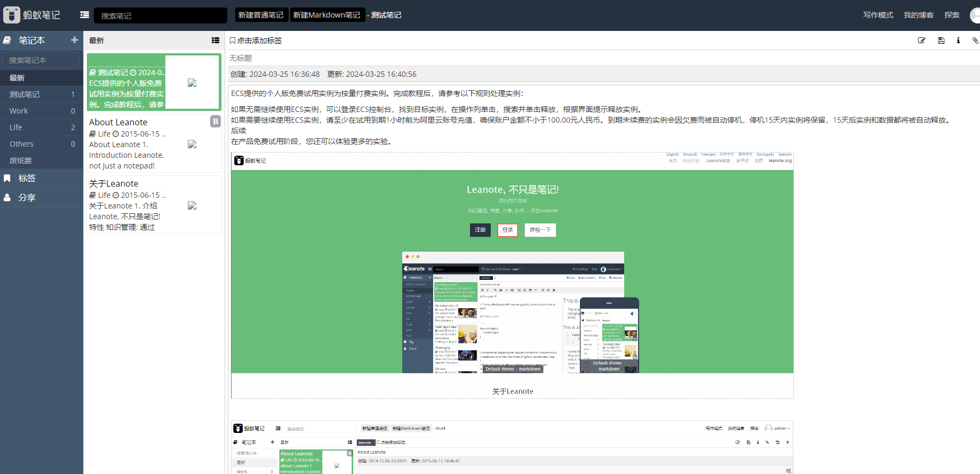
Task: Click the thumbnail of the ECS note
Action: pos(192,83)
